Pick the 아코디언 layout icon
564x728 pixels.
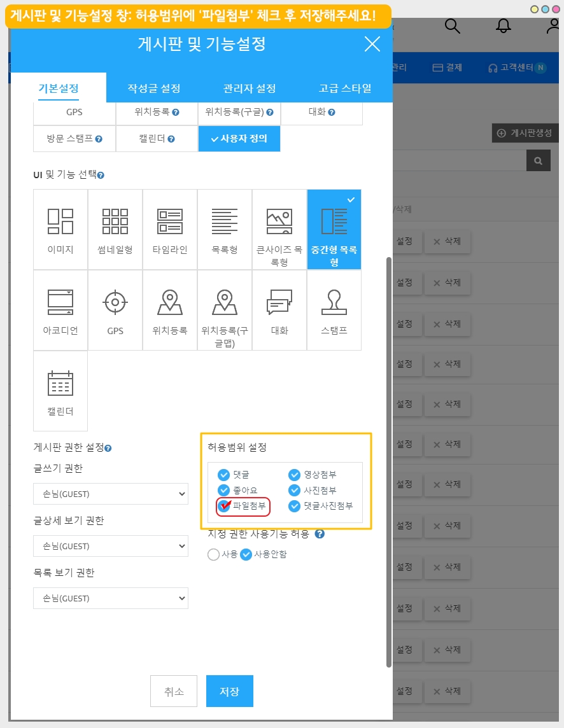(x=60, y=310)
